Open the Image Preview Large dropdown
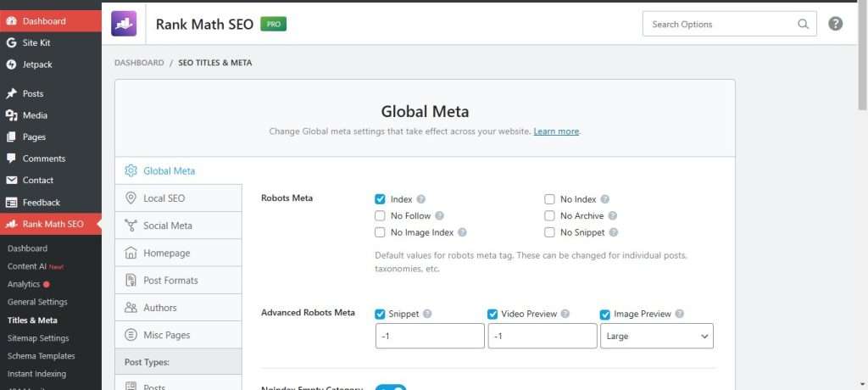868x390 pixels. tap(657, 337)
